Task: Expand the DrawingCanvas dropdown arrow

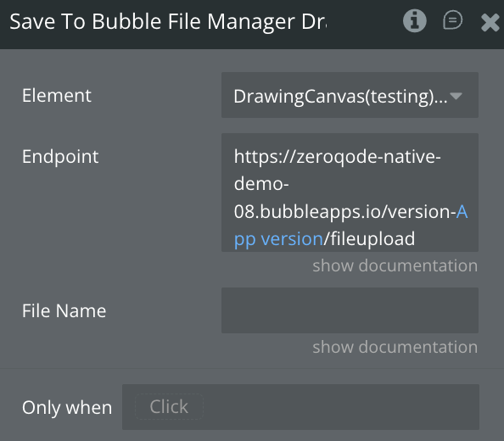Action: tap(456, 96)
